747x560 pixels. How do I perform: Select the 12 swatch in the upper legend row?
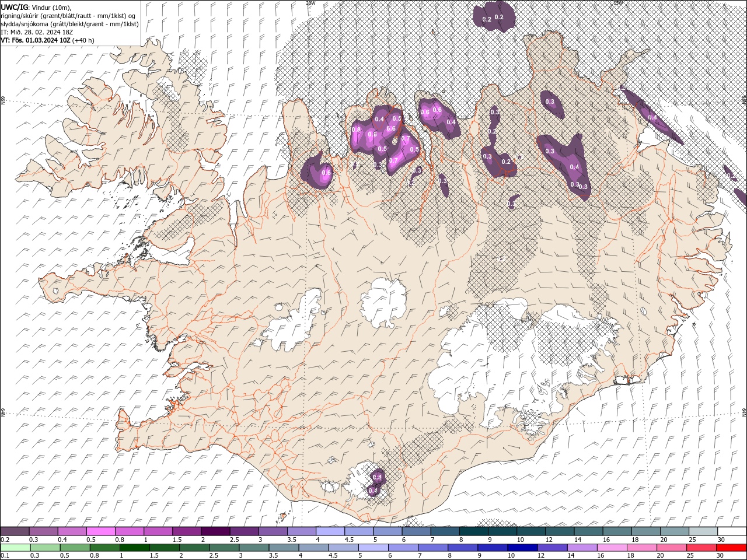pyautogui.click(x=560, y=531)
